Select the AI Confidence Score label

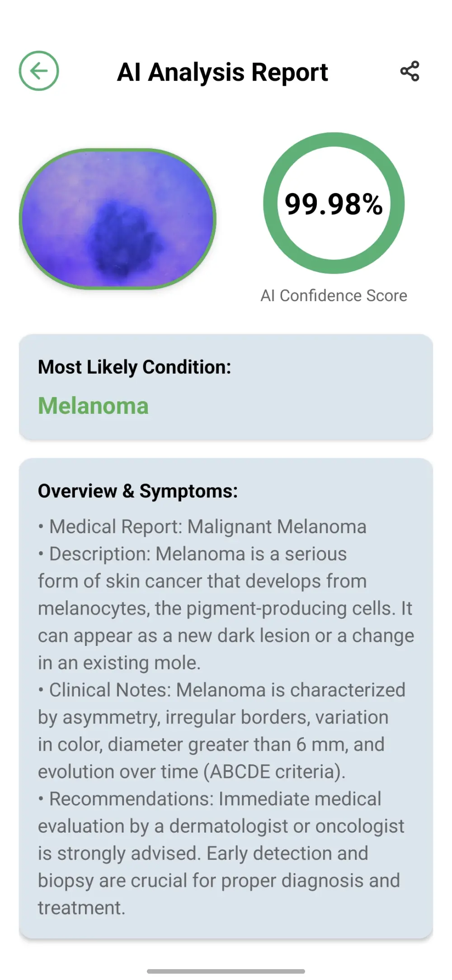334,296
